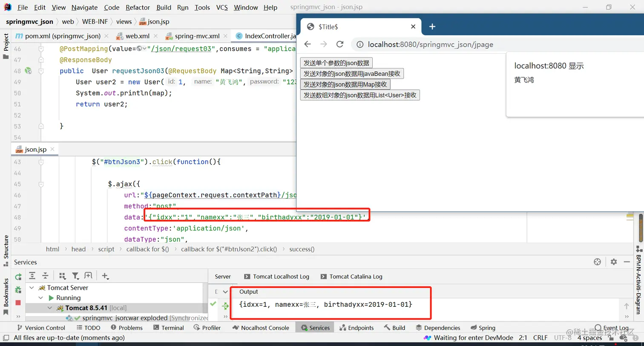This screenshot has width=644, height=346.
Task: Open the Endpoints tool window
Action: coord(356,328)
